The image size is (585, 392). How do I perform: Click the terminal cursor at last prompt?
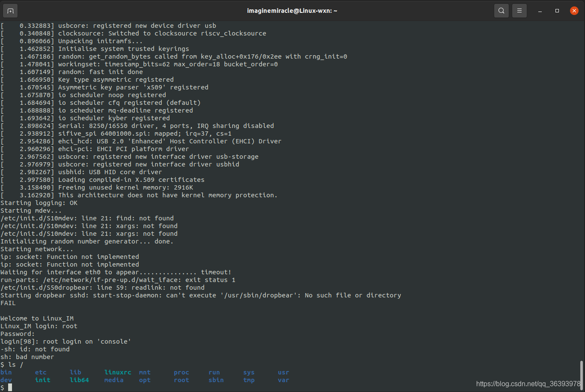(x=10, y=388)
